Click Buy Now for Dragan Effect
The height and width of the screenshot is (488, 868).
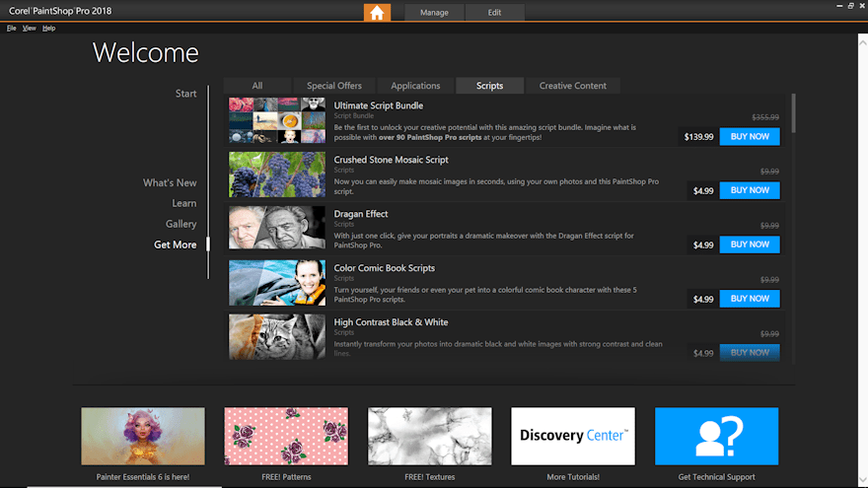pos(750,244)
